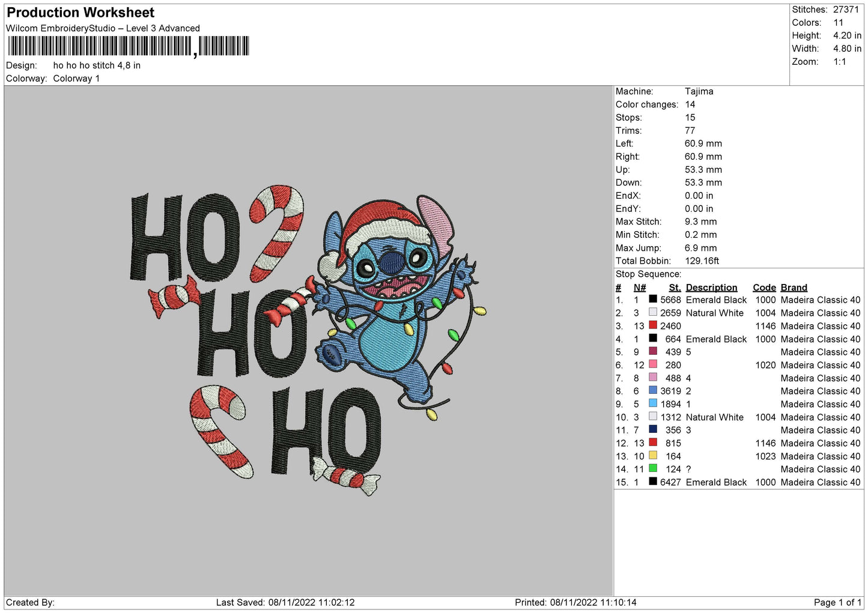The image size is (868, 613).
Task: Click the white swatch in stop row 10
Action: (653, 416)
